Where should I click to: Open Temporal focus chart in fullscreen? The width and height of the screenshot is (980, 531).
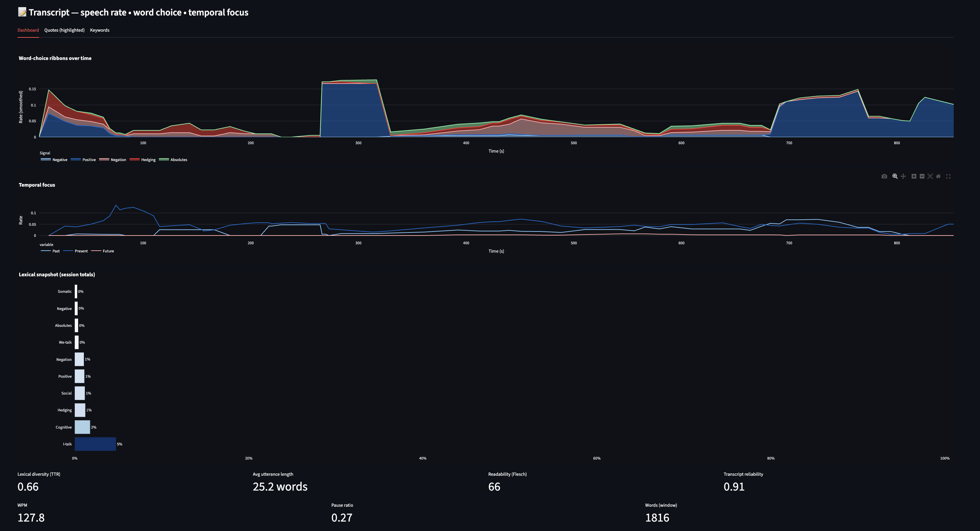(x=948, y=176)
